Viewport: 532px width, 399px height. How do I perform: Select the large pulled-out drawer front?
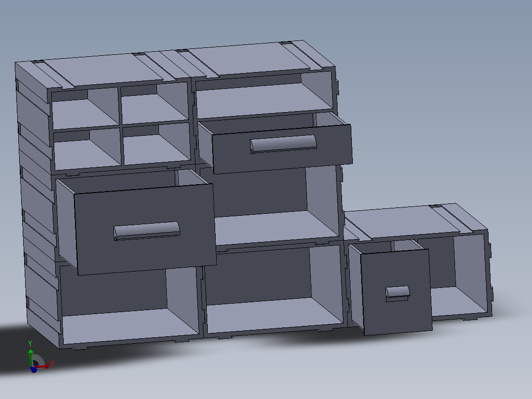tap(145, 229)
